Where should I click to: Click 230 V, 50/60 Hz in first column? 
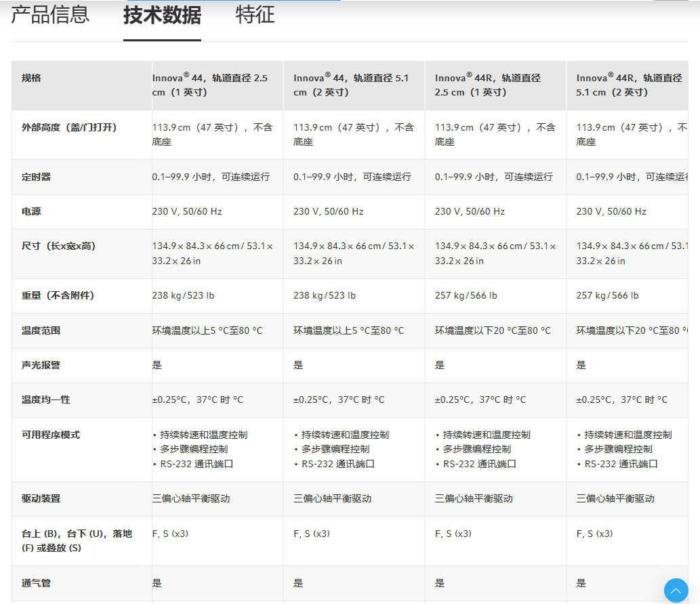187,211
